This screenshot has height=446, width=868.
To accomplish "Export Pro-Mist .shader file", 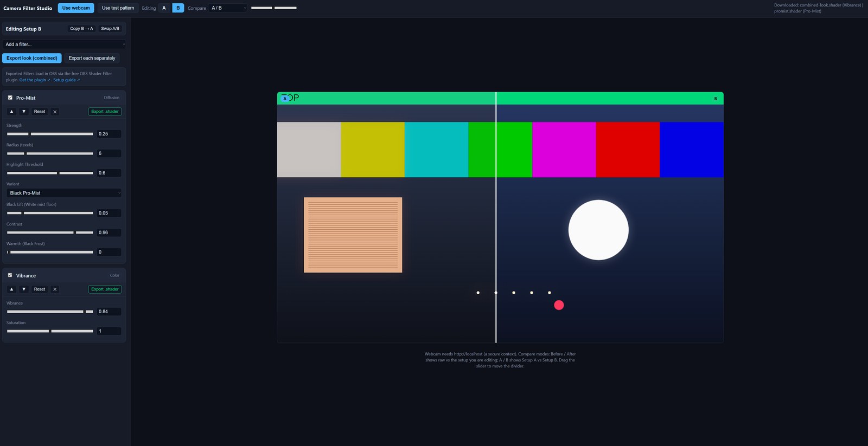I will [105, 112].
